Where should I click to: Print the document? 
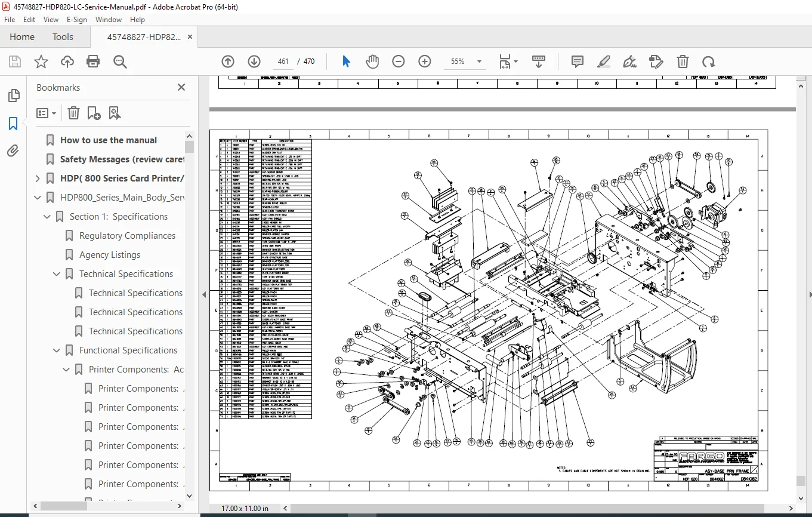tap(93, 61)
